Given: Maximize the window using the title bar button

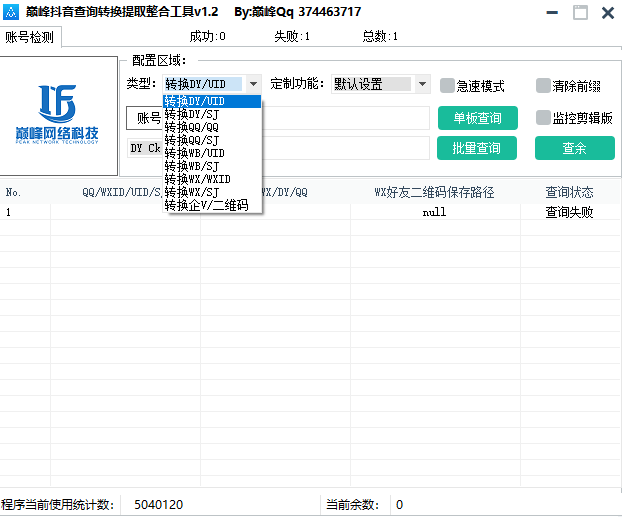Looking at the screenshot, I should coord(580,12).
